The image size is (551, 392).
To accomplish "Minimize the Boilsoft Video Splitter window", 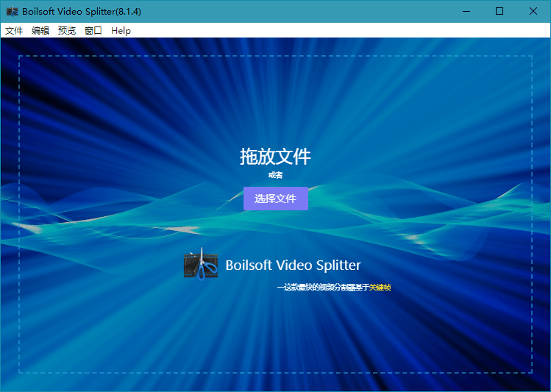I will pyautogui.click(x=466, y=11).
